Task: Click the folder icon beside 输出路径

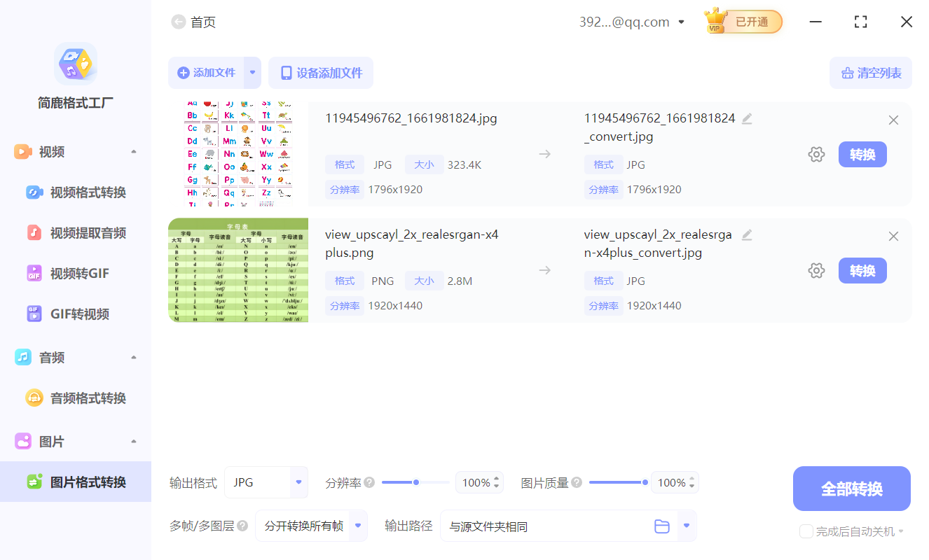Action: tap(662, 526)
